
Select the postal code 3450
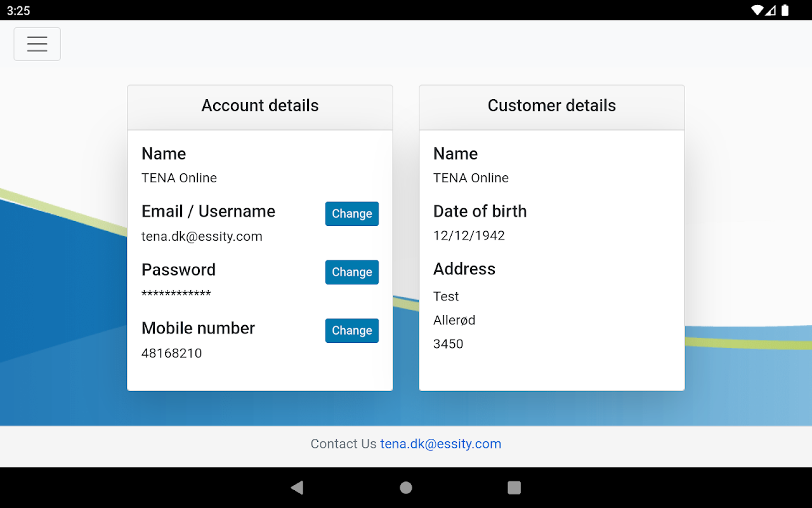(449, 344)
